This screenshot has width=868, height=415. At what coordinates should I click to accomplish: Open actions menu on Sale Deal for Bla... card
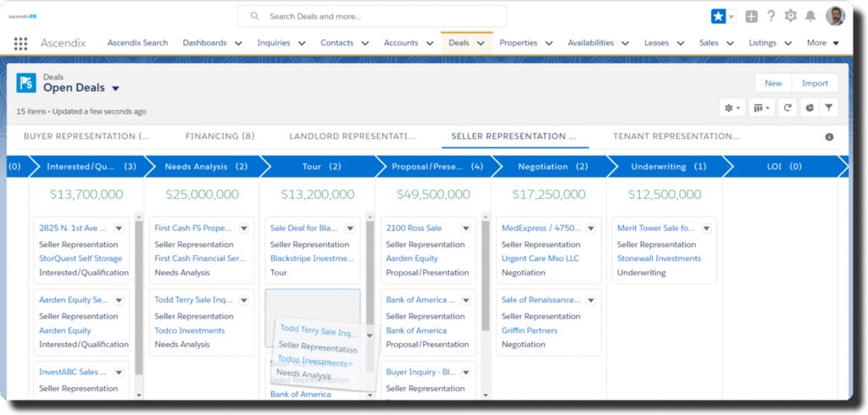click(350, 229)
